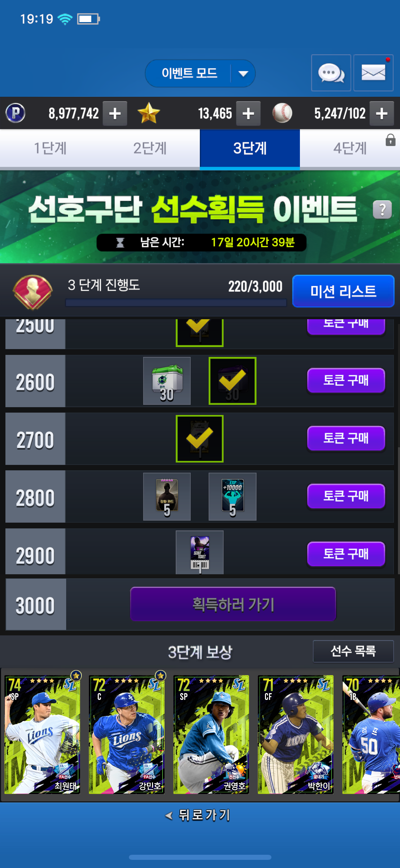
Task: Switch to the locked 4단계 tab
Action: [350, 148]
